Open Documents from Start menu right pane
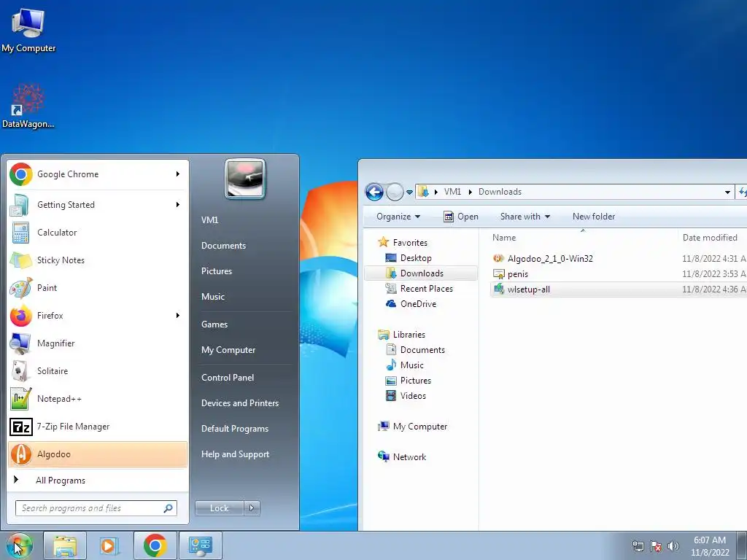747x560 pixels. (x=223, y=246)
